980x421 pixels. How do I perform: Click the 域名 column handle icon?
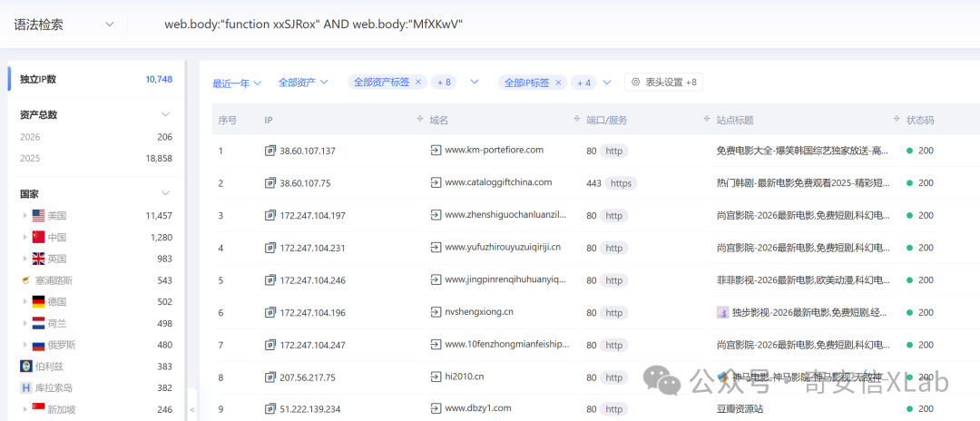click(x=577, y=119)
